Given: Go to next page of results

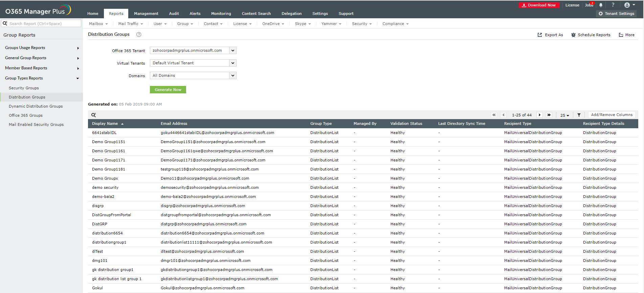Looking at the screenshot, I should click(x=539, y=115).
